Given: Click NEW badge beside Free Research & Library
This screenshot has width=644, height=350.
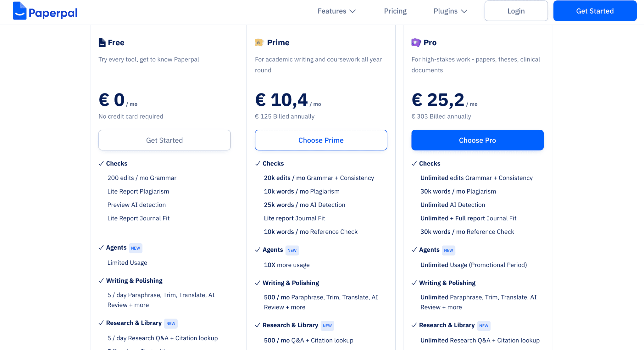Looking at the screenshot, I should [171, 324].
